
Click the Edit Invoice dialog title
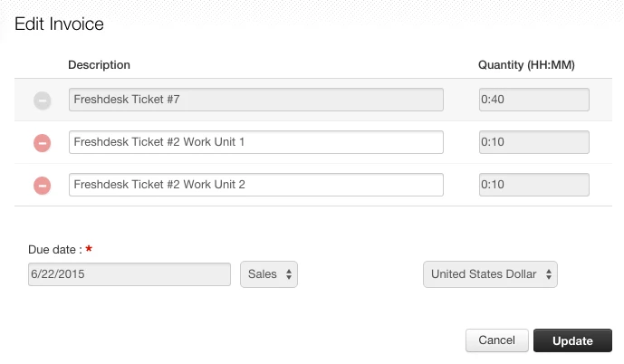[x=60, y=24]
